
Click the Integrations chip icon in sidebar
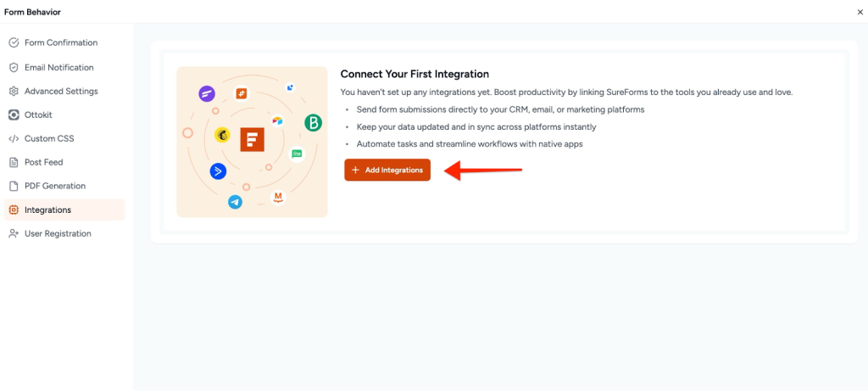click(14, 209)
